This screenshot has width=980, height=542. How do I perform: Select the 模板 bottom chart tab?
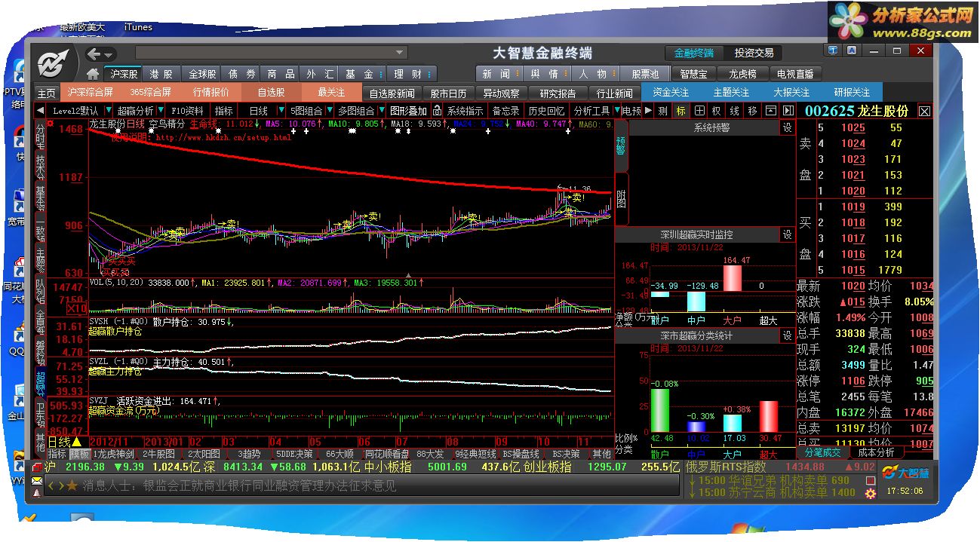(80, 455)
